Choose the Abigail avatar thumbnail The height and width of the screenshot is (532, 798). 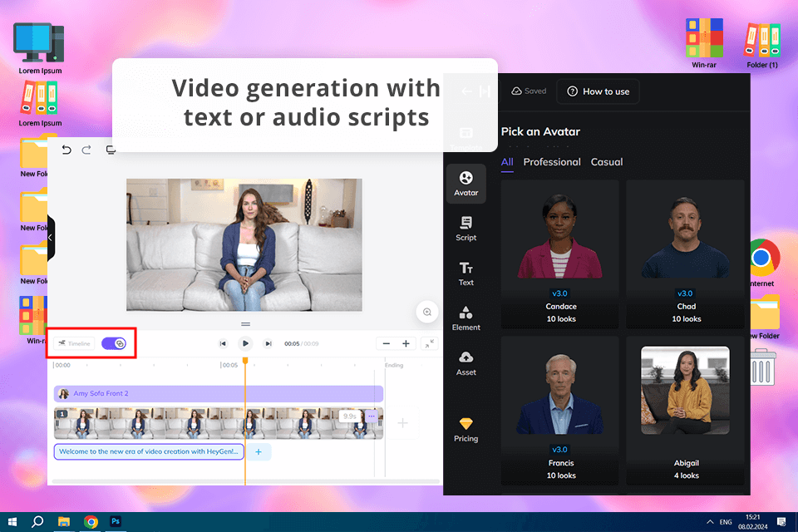tap(686, 391)
